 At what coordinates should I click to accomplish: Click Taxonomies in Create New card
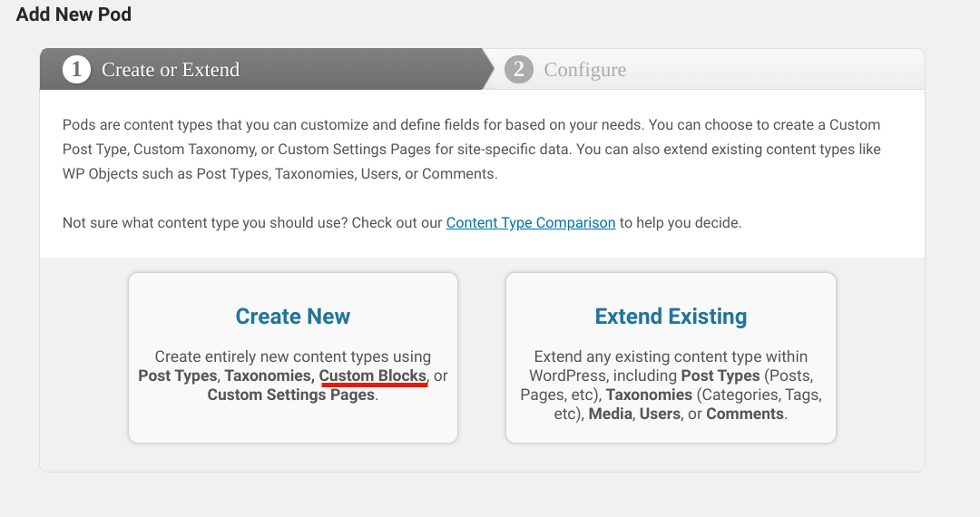(x=268, y=376)
